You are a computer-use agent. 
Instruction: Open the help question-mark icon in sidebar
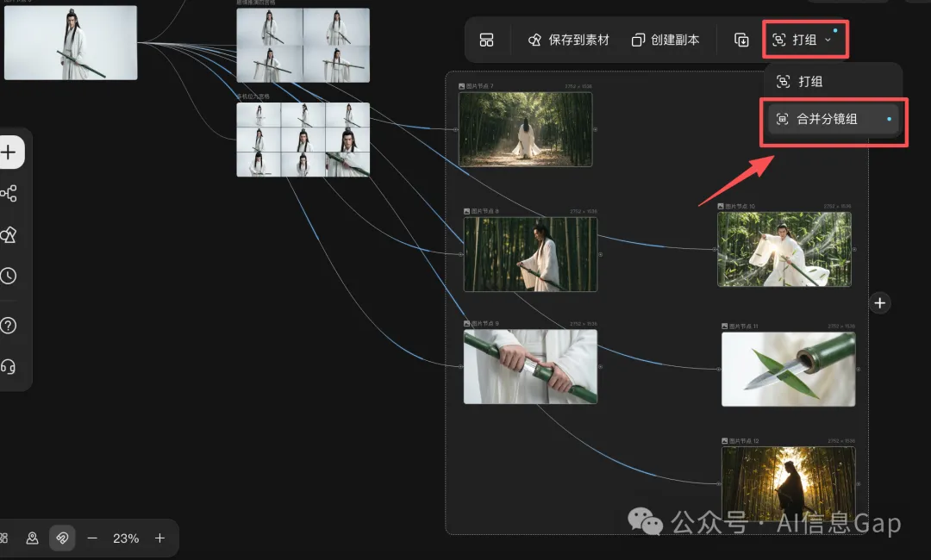pos(9,325)
